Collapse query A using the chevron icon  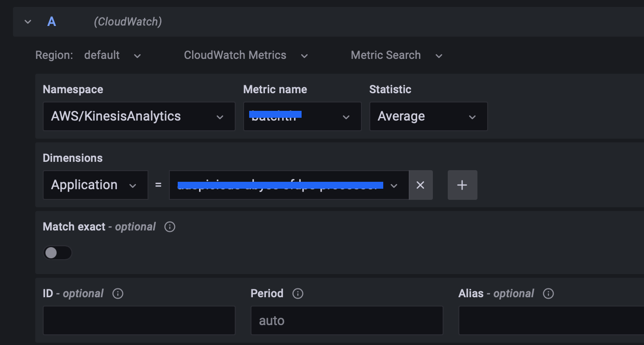click(27, 21)
